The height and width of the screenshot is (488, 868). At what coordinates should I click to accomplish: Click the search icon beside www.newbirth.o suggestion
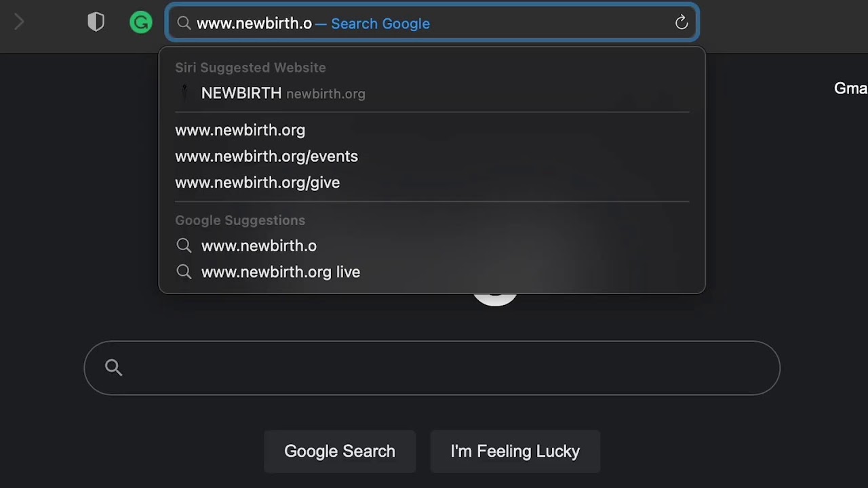click(184, 245)
